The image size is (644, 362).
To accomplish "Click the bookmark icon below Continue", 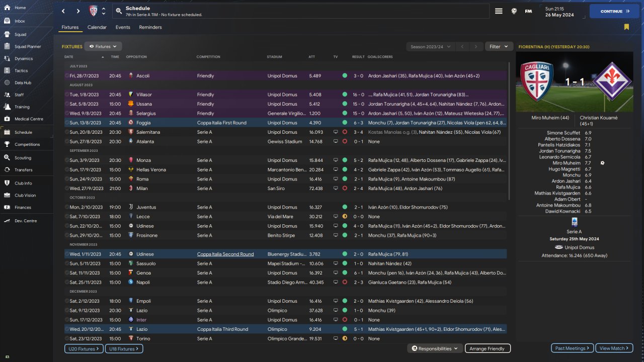I will coord(626,27).
